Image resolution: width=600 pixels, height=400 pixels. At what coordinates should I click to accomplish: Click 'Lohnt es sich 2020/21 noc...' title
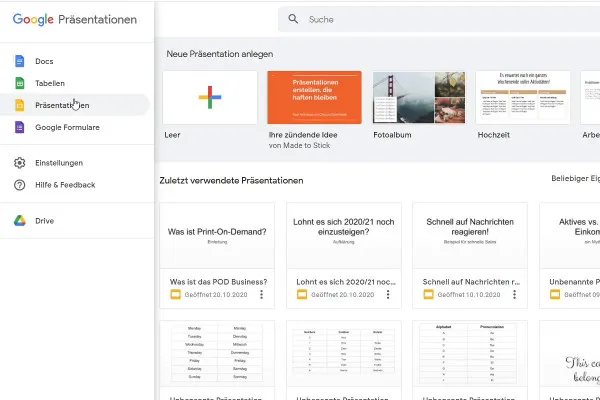(346, 282)
